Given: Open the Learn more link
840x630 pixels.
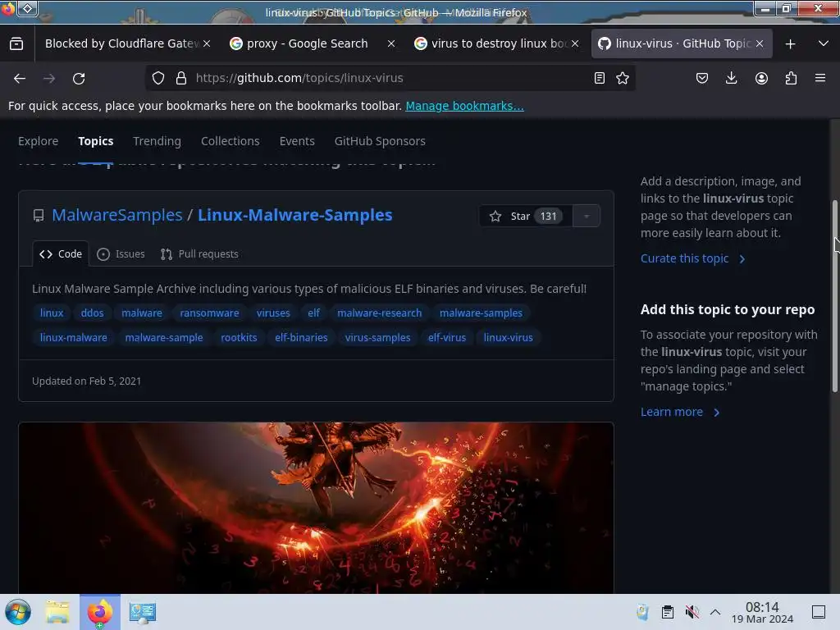Looking at the screenshot, I should click(x=680, y=412).
